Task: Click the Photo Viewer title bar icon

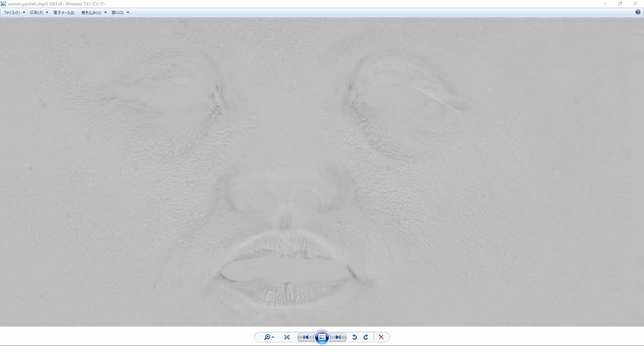Action: 4,4
